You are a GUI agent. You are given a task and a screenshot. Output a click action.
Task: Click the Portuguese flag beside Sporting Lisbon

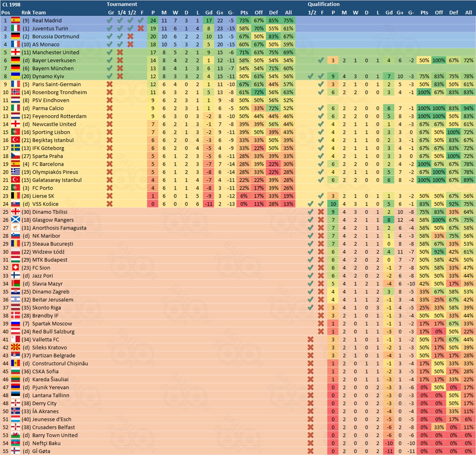tap(16, 132)
